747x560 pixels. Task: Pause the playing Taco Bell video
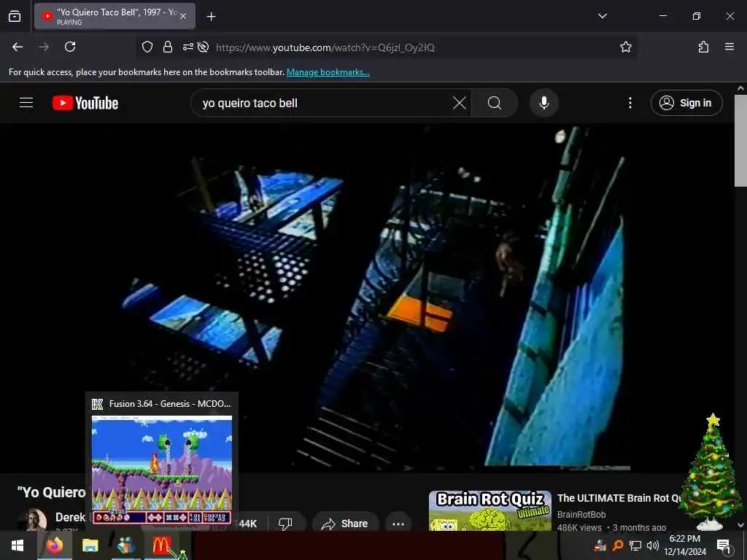367,297
